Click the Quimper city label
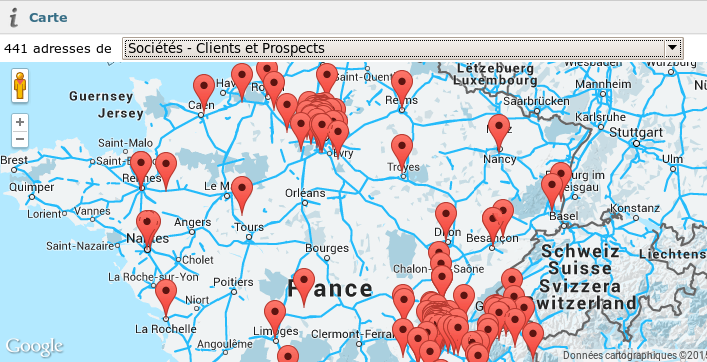Viewport: 707px width, 362px height. point(32,187)
